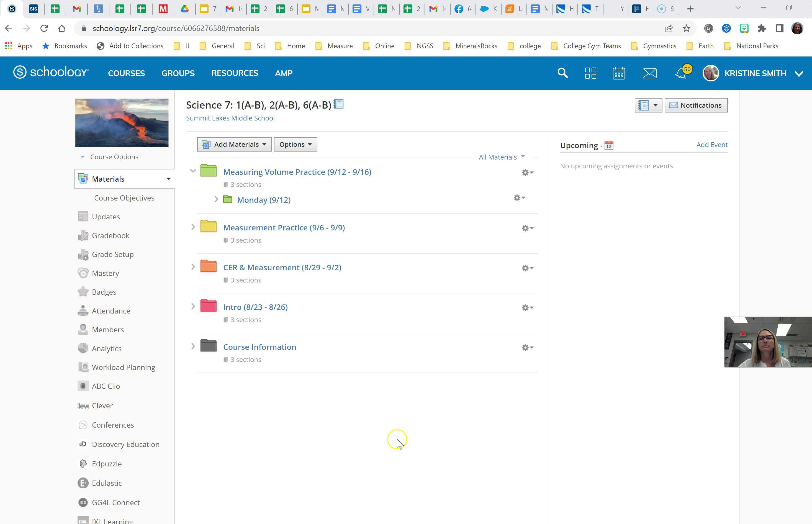
Task: Open the COURSES menu
Action: coord(126,73)
